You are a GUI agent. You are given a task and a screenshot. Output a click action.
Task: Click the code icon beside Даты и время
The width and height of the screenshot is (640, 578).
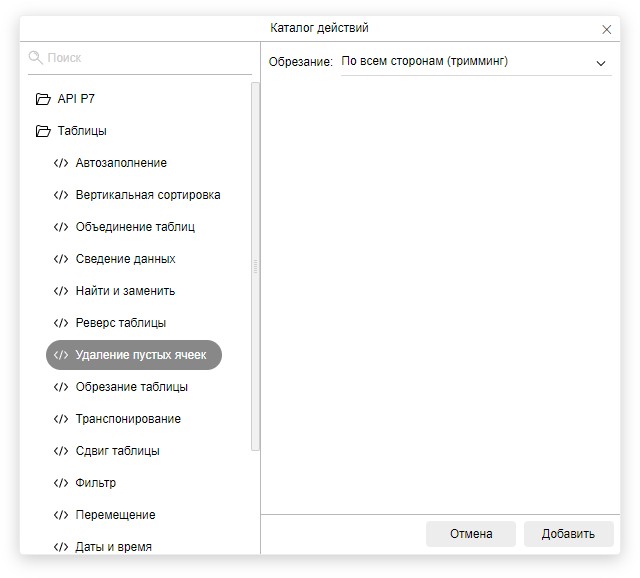pyautogui.click(x=61, y=547)
